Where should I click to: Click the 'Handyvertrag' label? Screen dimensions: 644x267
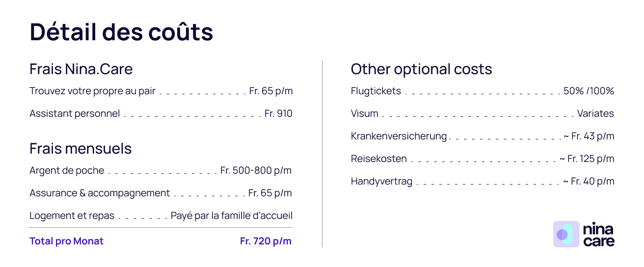pyautogui.click(x=381, y=182)
